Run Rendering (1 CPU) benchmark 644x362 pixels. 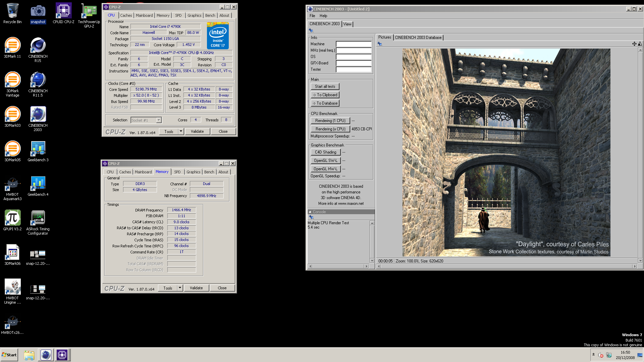(x=330, y=121)
